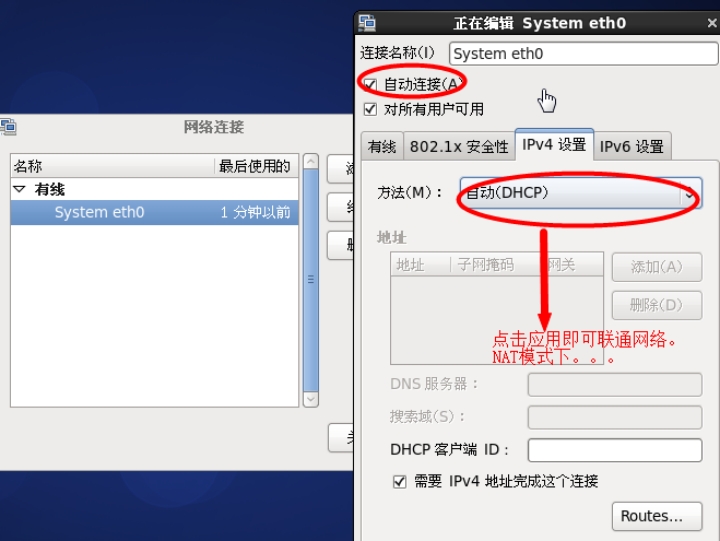
Task: Open the 方法(M) DHCP method dropdown
Action: pos(581,193)
